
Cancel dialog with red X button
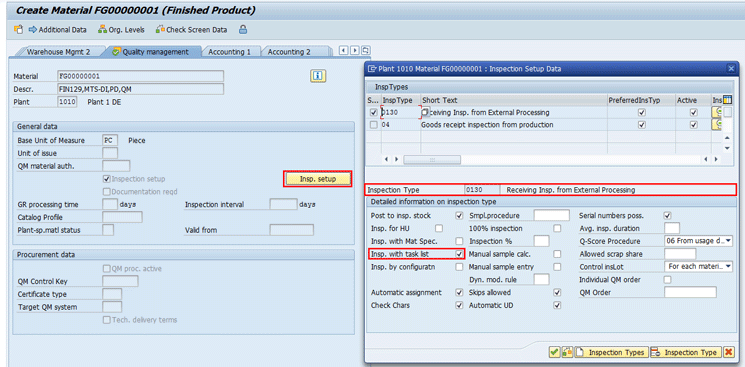728,352
